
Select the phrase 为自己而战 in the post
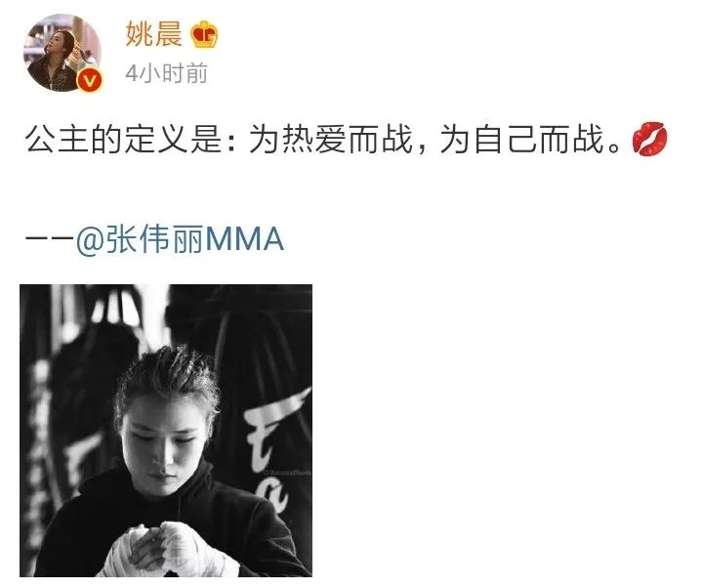coord(521,139)
